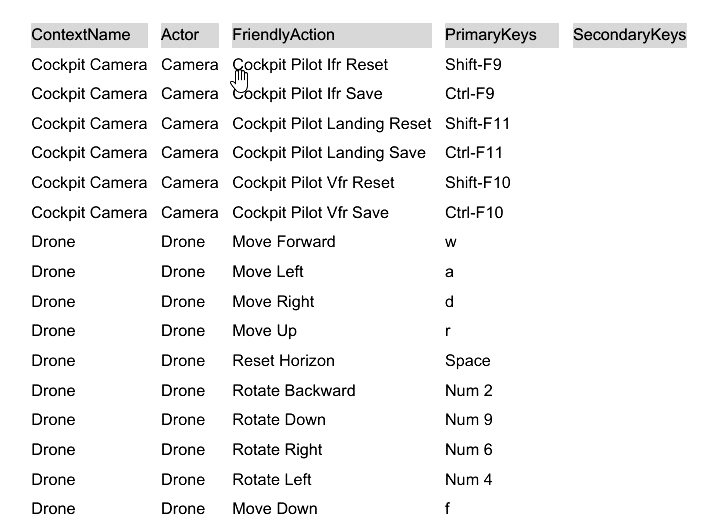Click the PrimaryKeys column header
The image size is (712, 529).
[x=502, y=35]
